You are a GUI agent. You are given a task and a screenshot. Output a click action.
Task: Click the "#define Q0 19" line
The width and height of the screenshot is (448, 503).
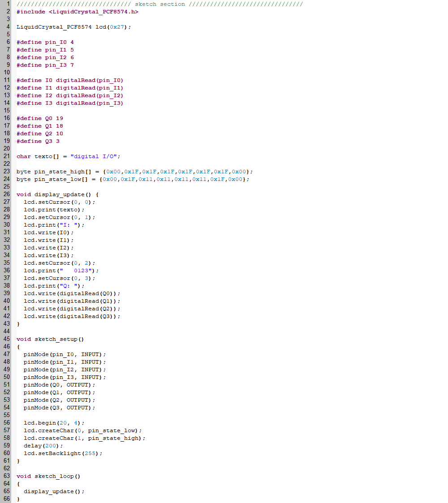coord(39,118)
